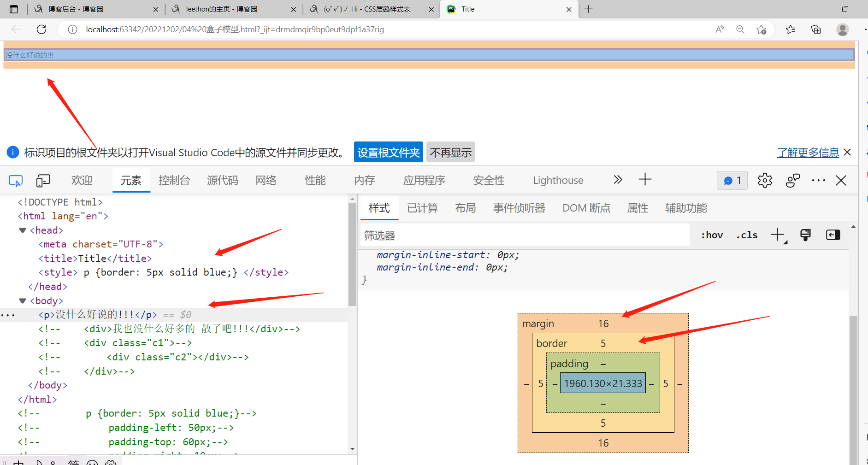Open the 网络 network tab
The width and height of the screenshot is (868, 465).
(266, 180)
